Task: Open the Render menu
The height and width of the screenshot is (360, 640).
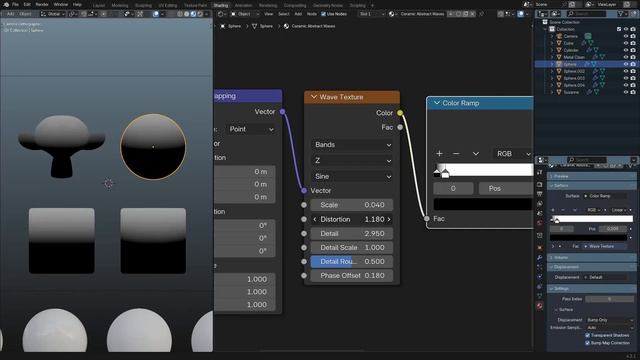Action: [x=42, y=4]
